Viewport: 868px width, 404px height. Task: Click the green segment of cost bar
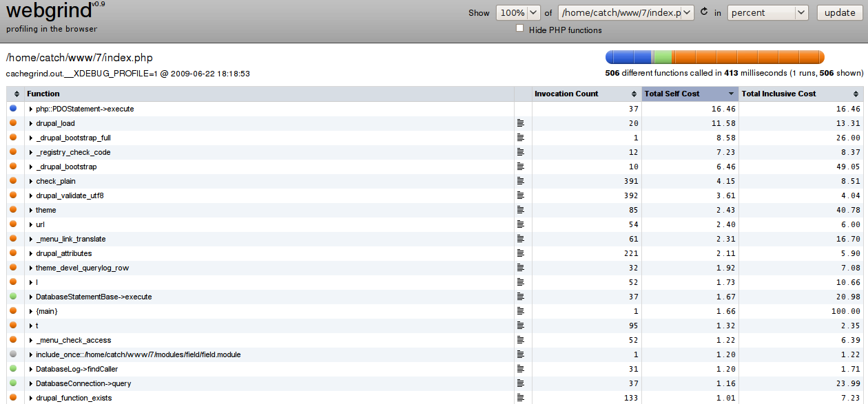(662, 56)
